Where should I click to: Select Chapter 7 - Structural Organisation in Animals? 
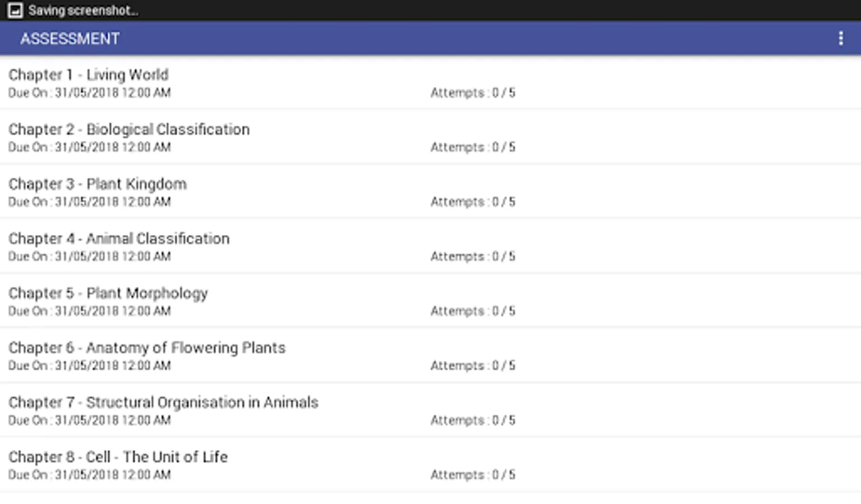coord(163,402)
